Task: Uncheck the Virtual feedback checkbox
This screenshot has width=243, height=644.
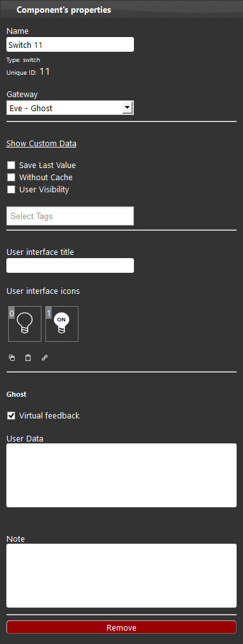Action: (x=11, y=416)
